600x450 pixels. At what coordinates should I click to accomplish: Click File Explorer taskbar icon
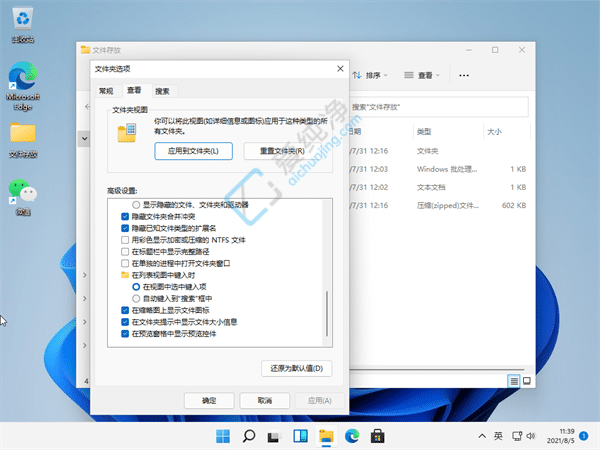tap(326, 436)
